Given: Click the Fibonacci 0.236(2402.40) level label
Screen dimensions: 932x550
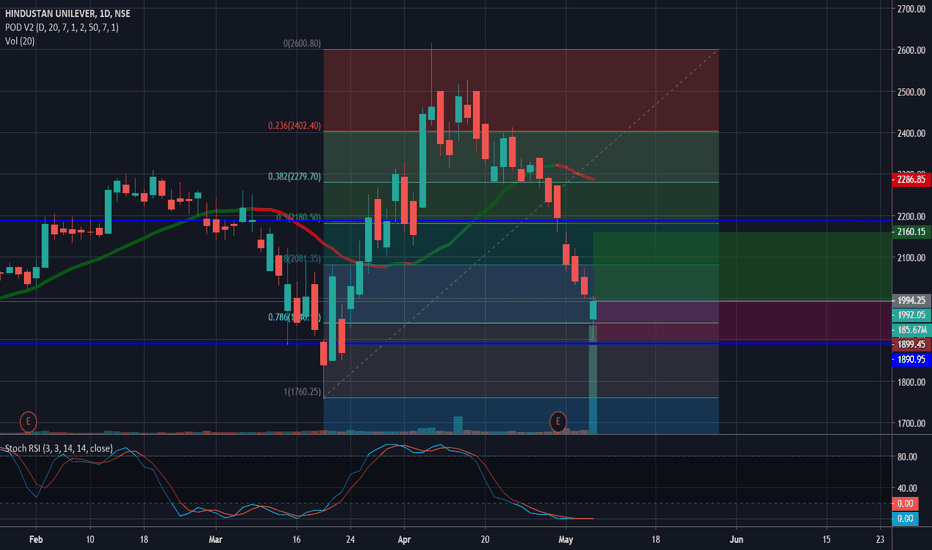Looking at the screenshot, I should (294, 125).
